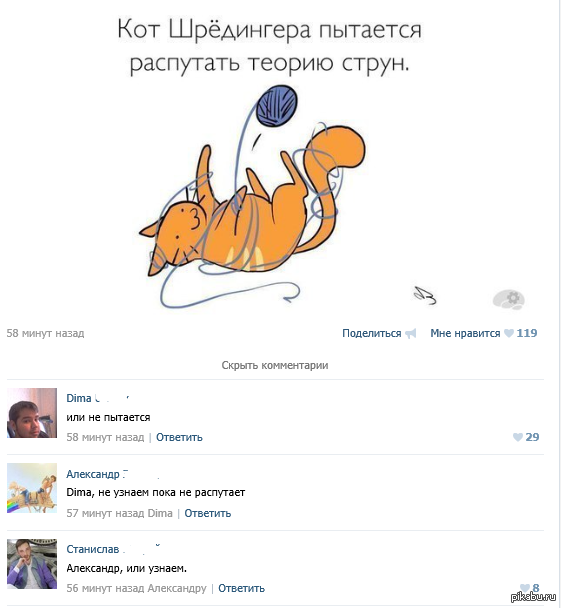The image size is (561, 608).
Task: Click Александр's avatar image
Action: (32, 488)
